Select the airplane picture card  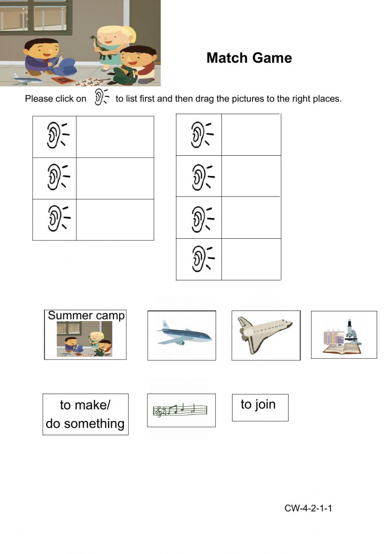(181, 336)
